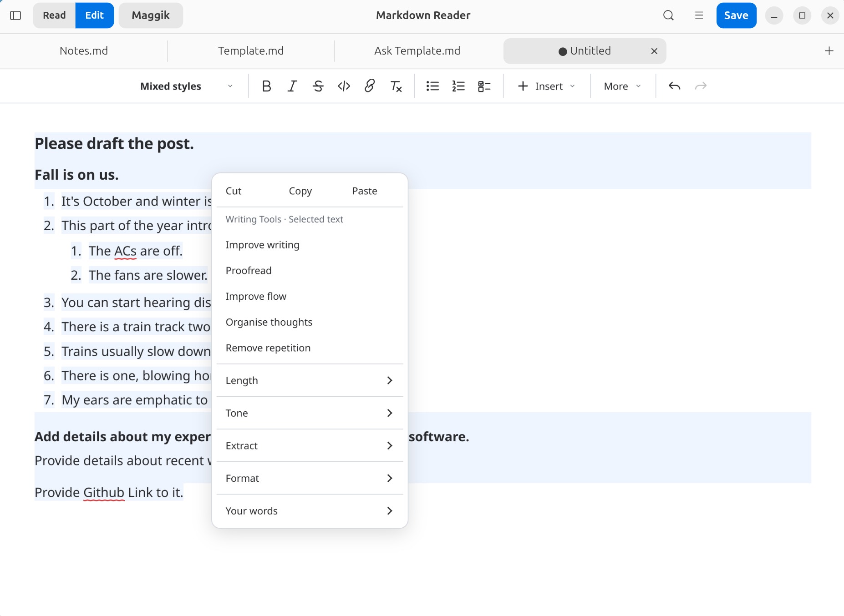This screenshot has height=616, width=844.
Task: Open the hamburger menu
Action: [699, 15]
